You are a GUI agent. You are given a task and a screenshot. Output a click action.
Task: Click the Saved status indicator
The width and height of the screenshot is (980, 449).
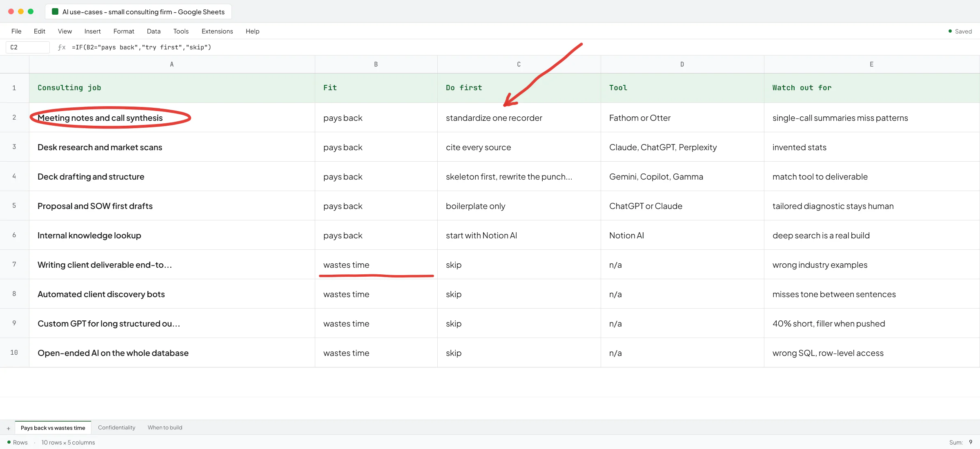pyautogui.click(x=960, y=31)
